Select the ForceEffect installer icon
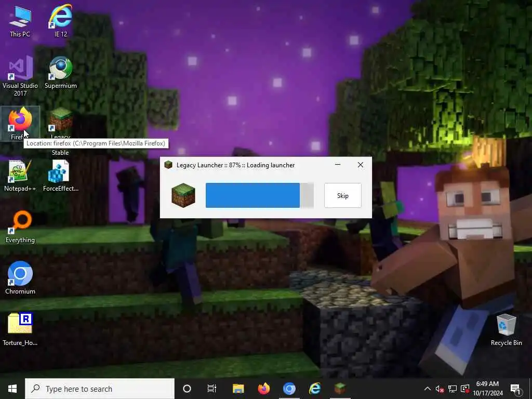Viewport: 532px width, 399px height. 60,176
